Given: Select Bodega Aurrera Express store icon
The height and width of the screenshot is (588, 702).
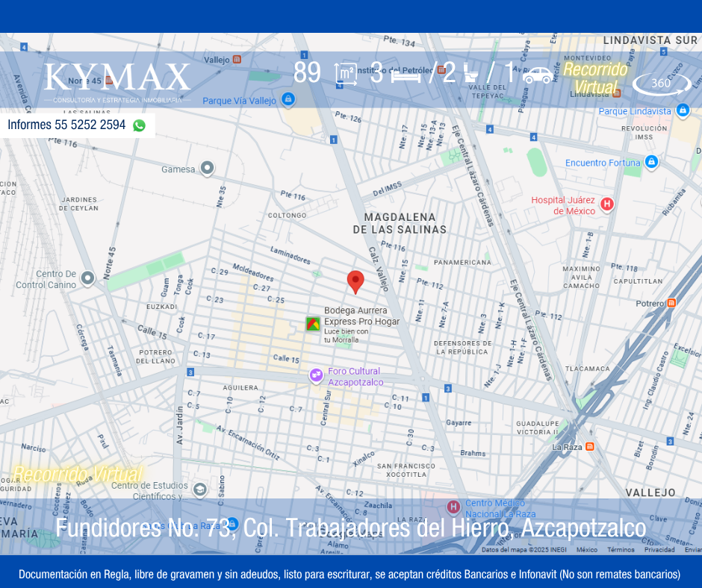Looking at the screenshot, I should 313,324.
